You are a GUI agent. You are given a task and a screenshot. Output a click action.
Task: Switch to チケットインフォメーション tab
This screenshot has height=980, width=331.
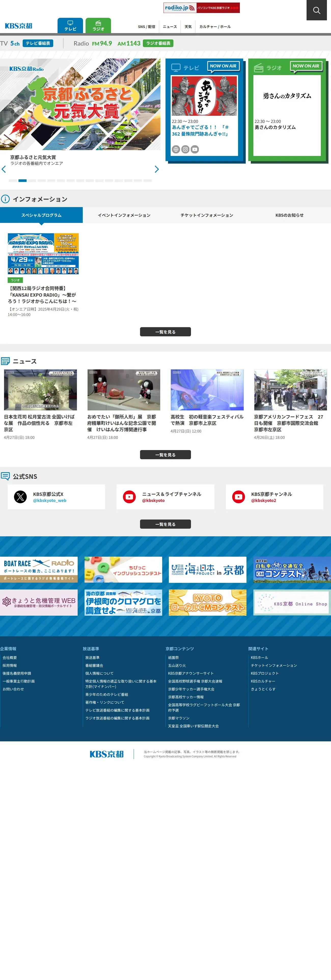tap(207, 215)
